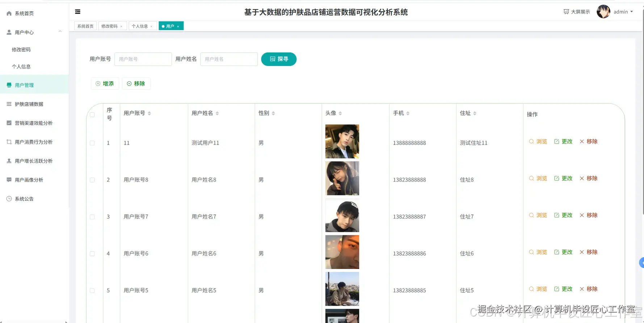Click the admin avatar image

603,12
